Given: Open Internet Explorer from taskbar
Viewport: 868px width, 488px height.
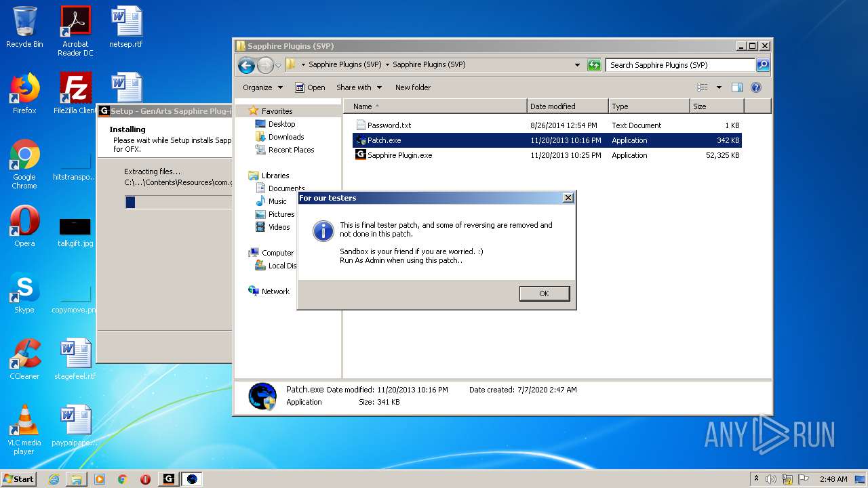Looking at the screenshot, I should pos(54,479).
